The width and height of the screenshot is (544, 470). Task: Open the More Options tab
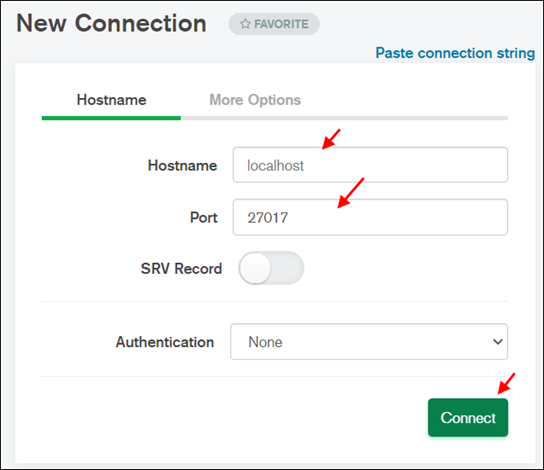(255, 100)
